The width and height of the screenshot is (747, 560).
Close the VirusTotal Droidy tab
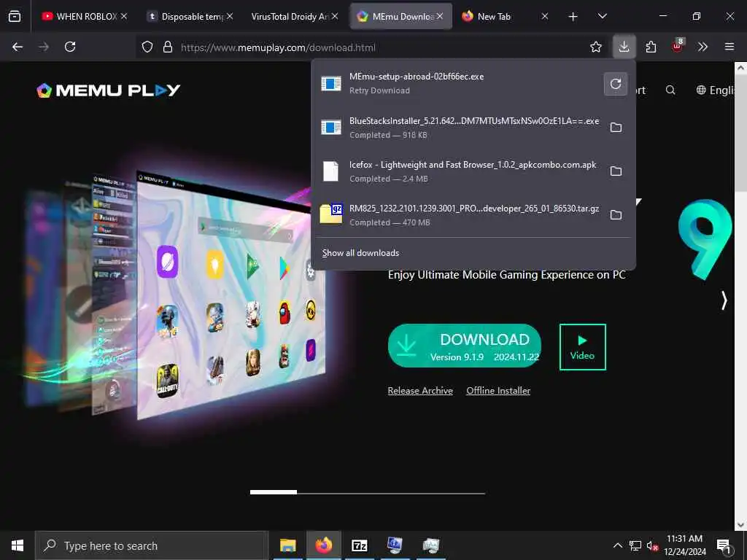(335, 16)
